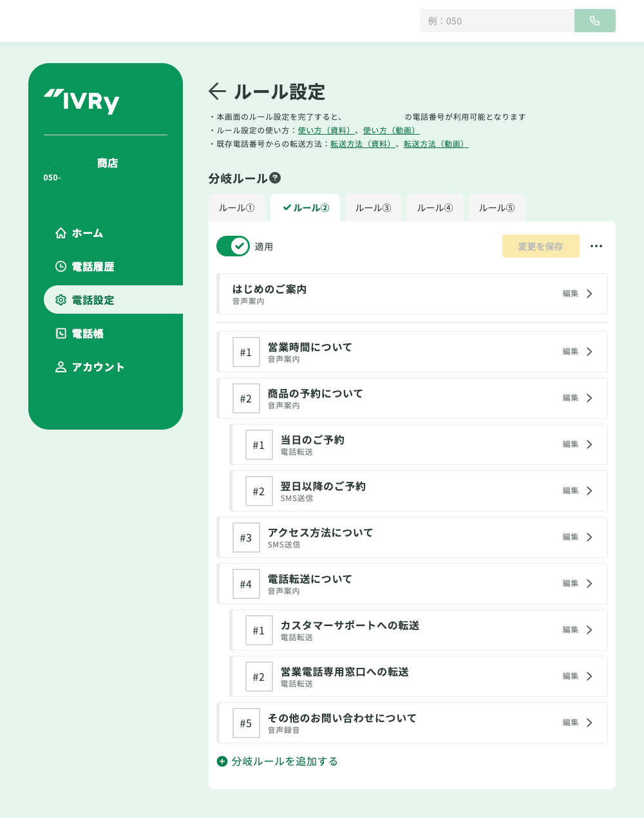This screenshot has height=818, width=644.
Task: Open edit chevron for その他のお問い合わせについて
Action: point(589,723)
